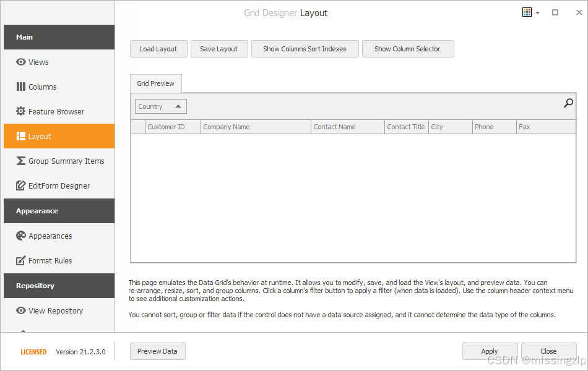588x371 pixels.
Task: Click the Format Rules icon
Action: (21, 260)
